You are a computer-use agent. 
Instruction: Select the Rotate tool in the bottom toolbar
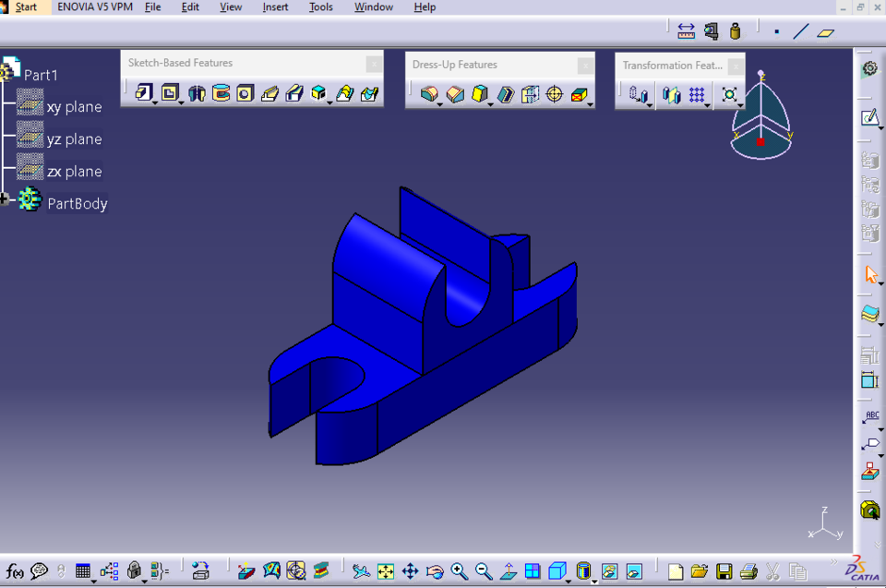[x=436, y=570]
